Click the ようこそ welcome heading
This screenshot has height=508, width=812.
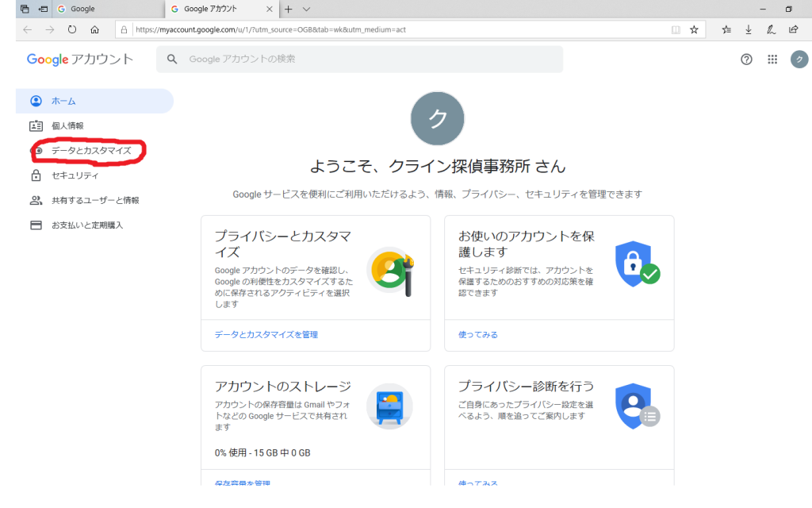[438, 166]
